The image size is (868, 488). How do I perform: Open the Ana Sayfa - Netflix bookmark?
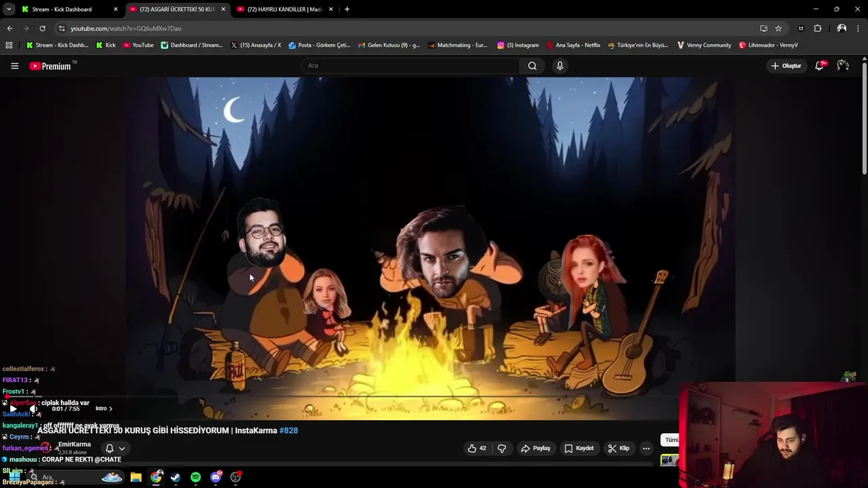tap(573, 45)
